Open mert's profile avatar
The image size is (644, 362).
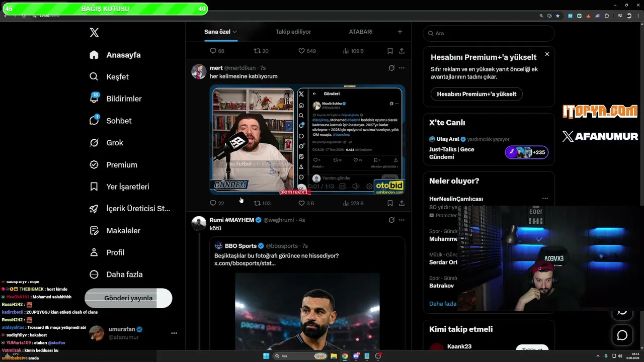(199, 72)
